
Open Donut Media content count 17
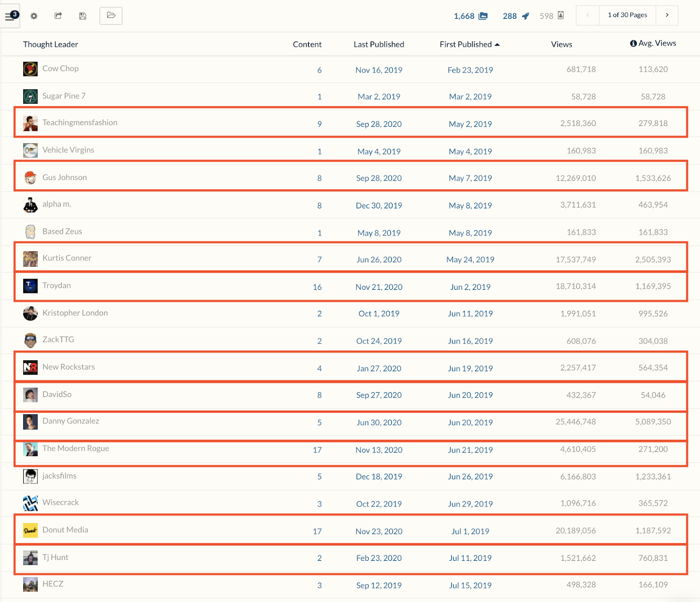click(x=317, y=531)
